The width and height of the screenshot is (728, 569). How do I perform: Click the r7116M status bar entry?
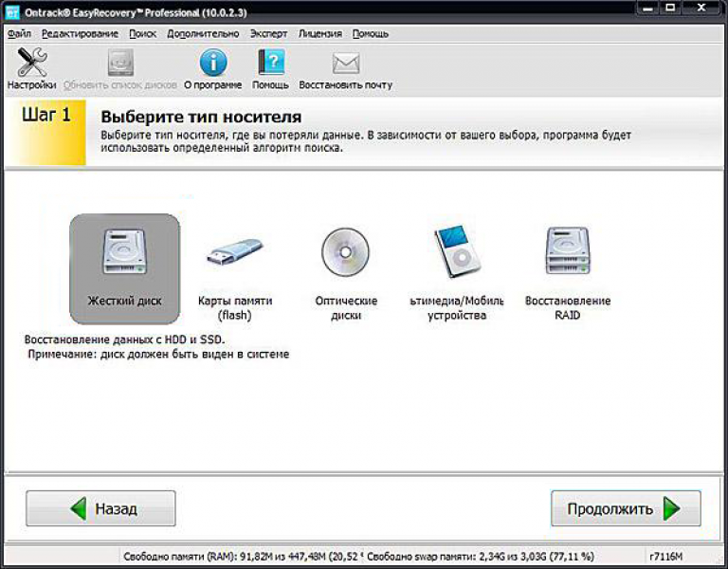point(665,556)
